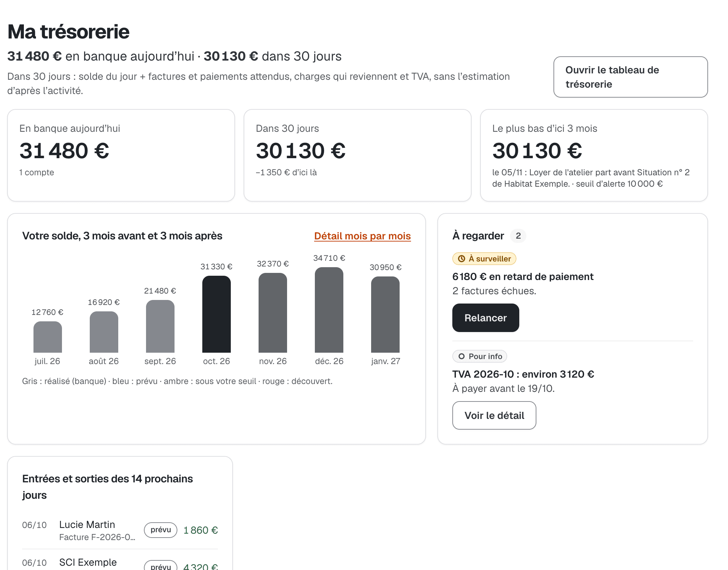Select the déc. 26 chart bar

[329, 310]
